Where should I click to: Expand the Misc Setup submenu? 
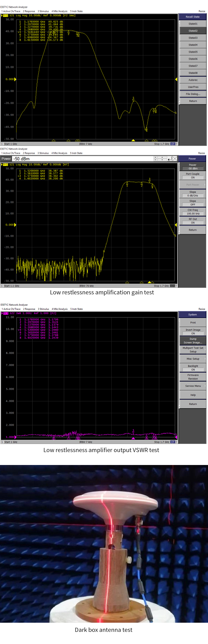pyautogui.click(x=193, y=359)
